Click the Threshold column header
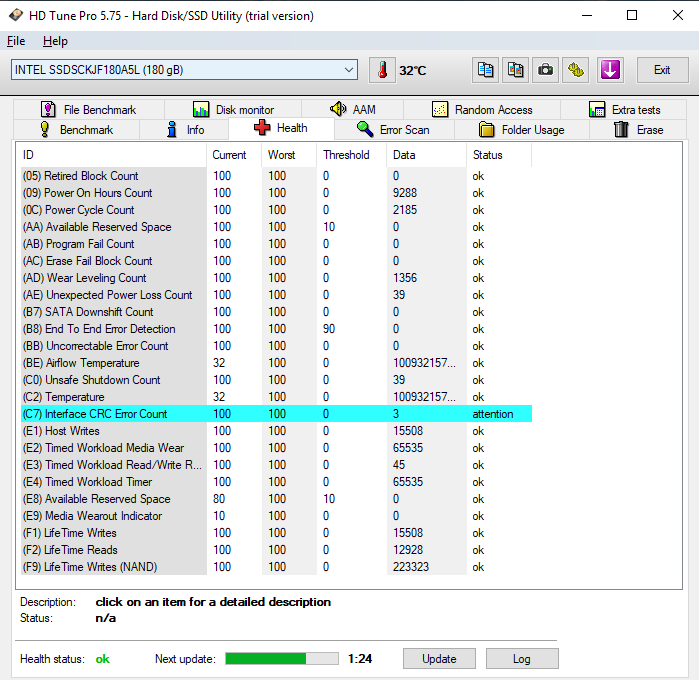Screen dimensions: 699x680 (351, 155)
